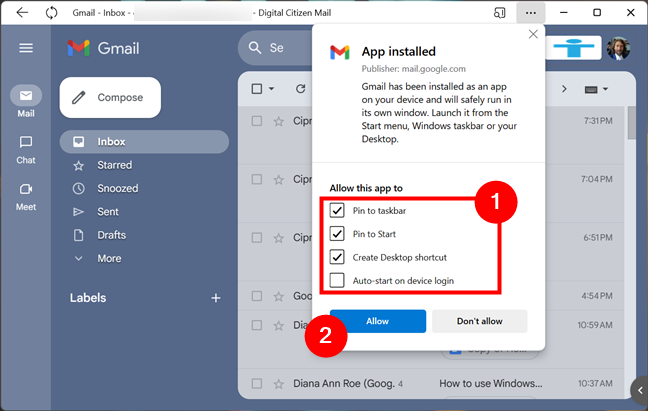Click the Allow button
Image resolution: width=648 pixels, height=411 pixels.
click(378, 321)
